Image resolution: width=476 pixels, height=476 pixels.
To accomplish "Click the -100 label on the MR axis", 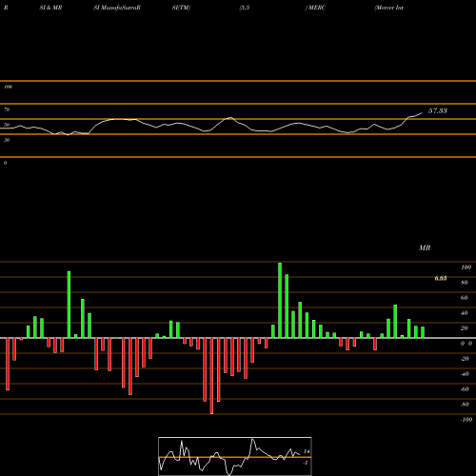I will coord(466,420).
